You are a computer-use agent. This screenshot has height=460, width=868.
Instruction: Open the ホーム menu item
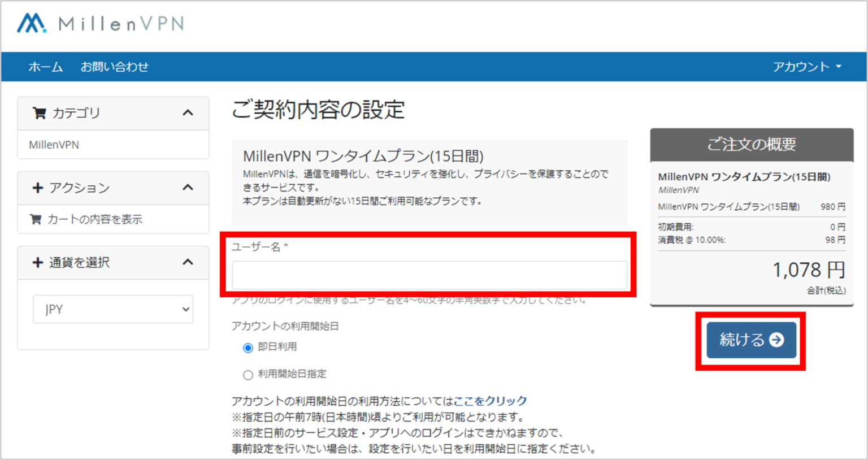coord(45,66)
